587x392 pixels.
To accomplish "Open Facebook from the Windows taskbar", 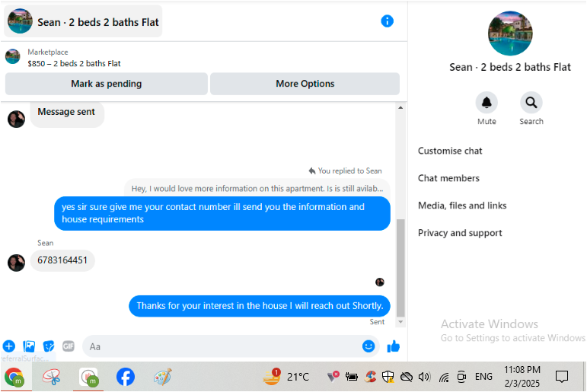I will (126, 377).
